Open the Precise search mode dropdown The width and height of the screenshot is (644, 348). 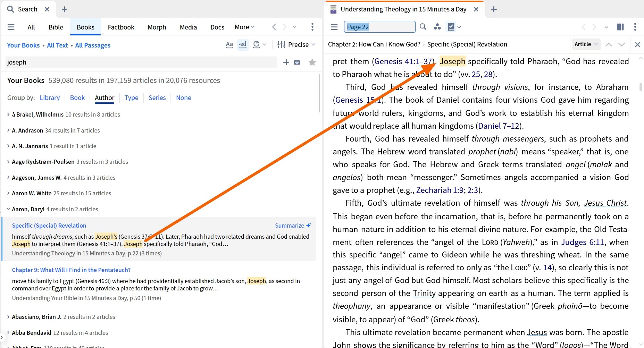[296, 44]
